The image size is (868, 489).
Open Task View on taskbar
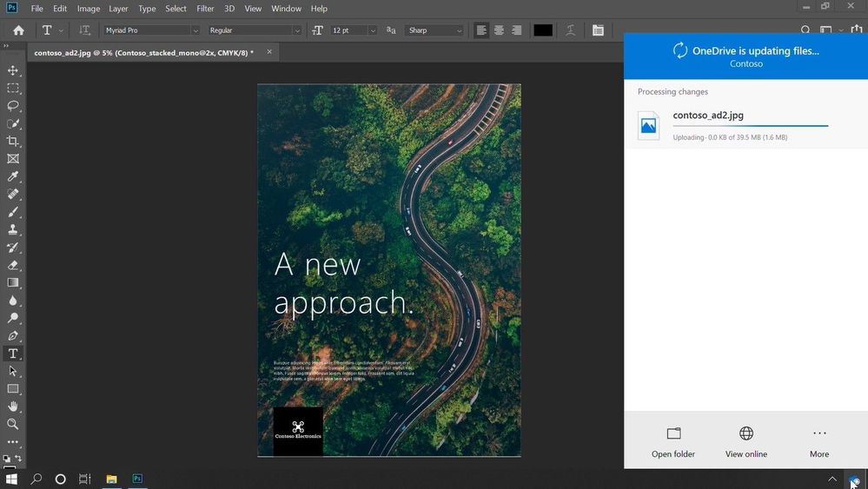coord(84,479)
